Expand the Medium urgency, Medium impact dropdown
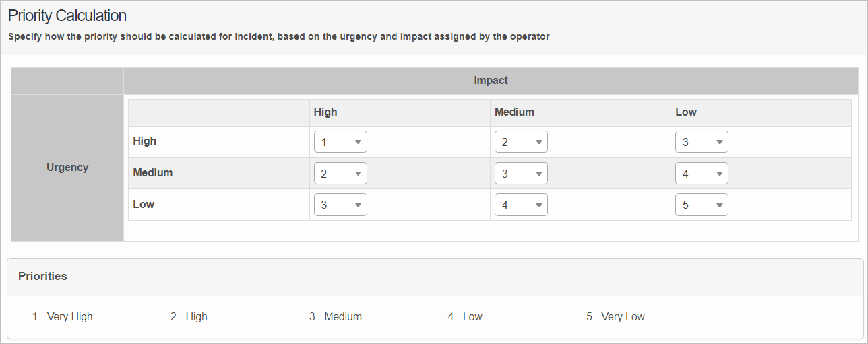The height and width of the screenshot is (344, 868). (521, 174)
